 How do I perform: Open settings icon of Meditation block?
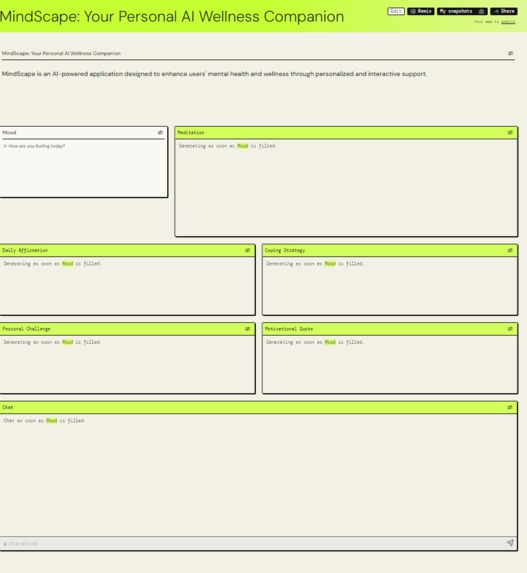(510, 133)
